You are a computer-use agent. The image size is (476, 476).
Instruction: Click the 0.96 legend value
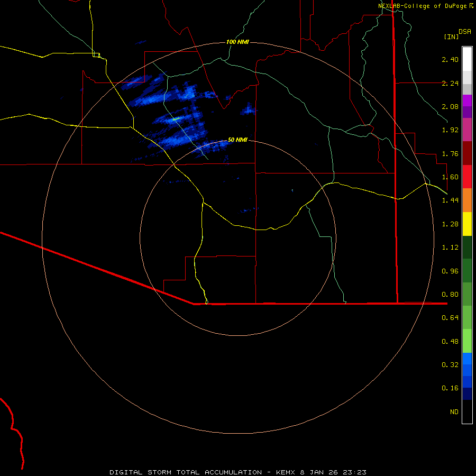450,271
